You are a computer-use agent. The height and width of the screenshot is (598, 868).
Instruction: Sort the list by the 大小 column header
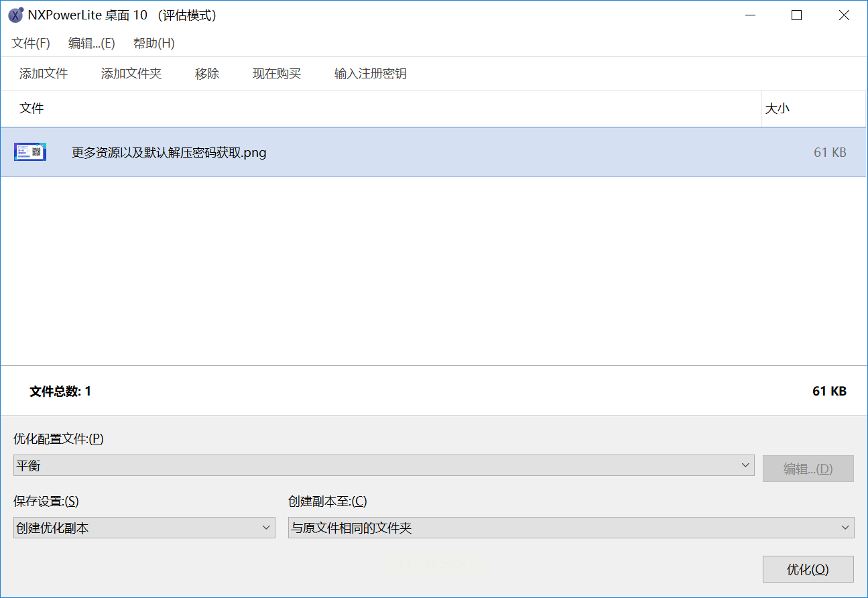(x=814, y=109)
